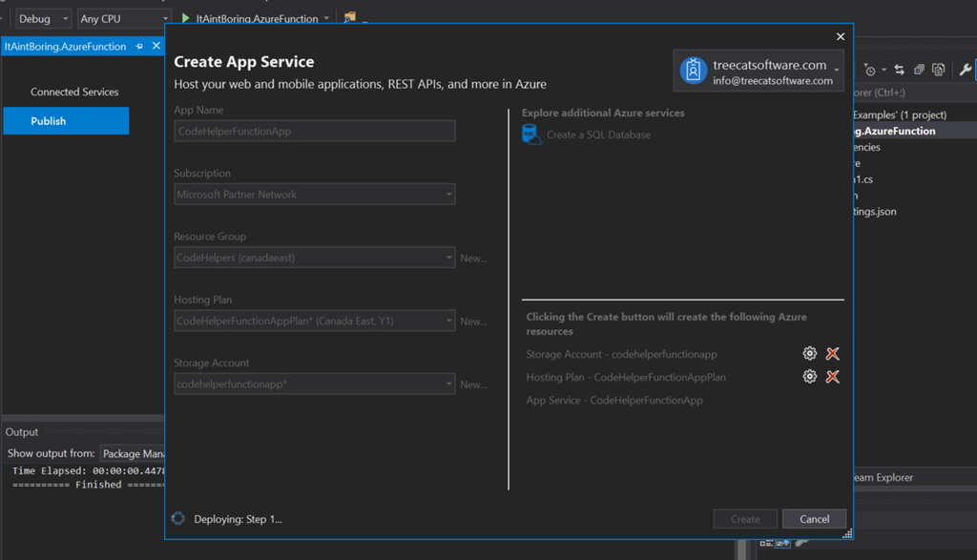Open the Storage Account dropdown

[315, 384]
